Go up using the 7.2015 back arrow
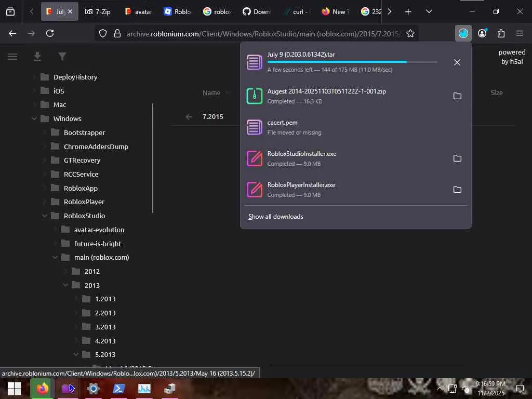 [189, 117]
